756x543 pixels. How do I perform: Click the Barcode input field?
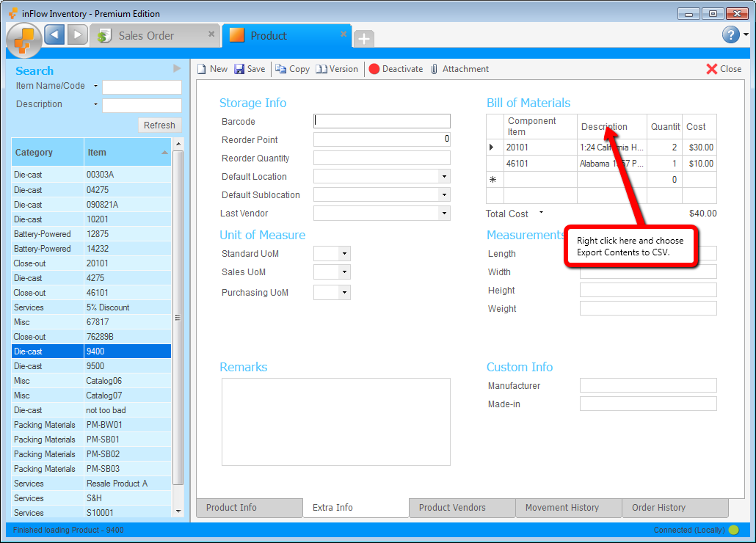382,121
